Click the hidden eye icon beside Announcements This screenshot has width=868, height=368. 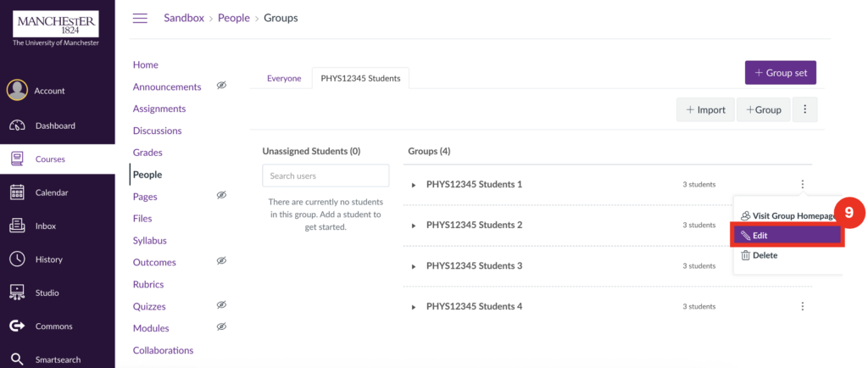click(221, 86)
